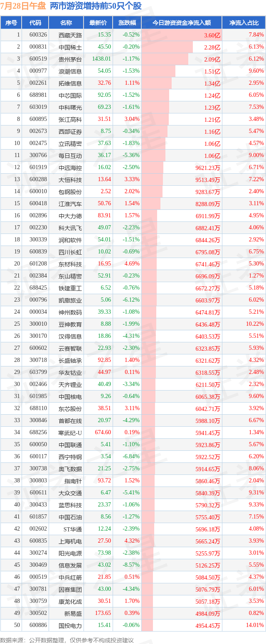Select stock name 神州数码
The height and width of the screenshot is (644, 266).
70,312
